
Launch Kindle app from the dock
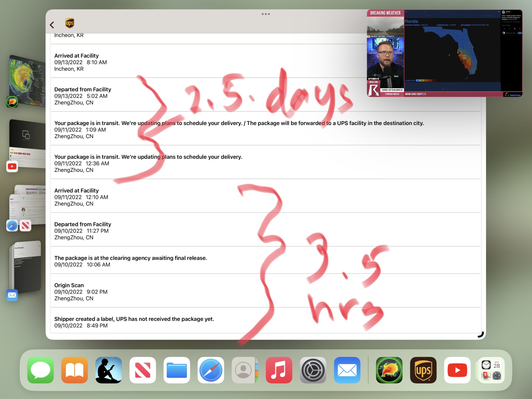click(109, 370)
